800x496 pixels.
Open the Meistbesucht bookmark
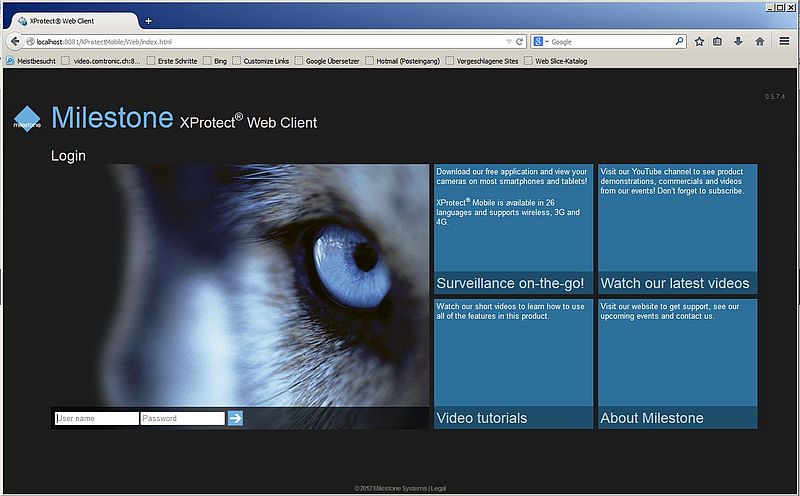31,61
